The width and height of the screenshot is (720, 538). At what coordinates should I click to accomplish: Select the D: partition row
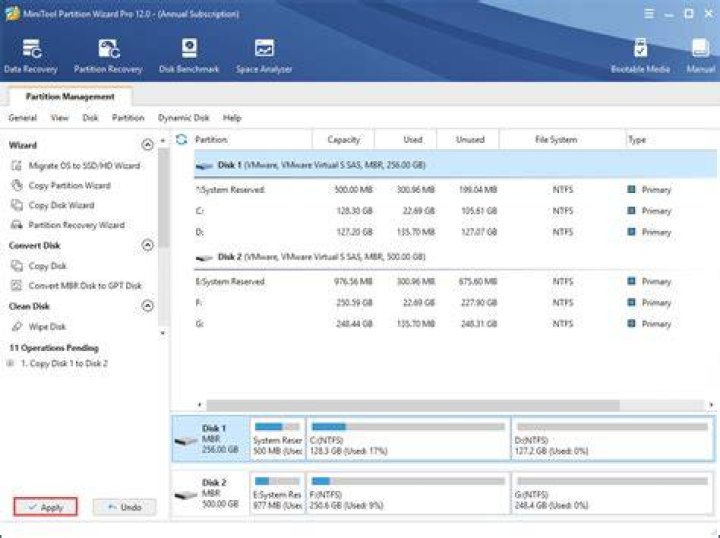pos(455,232)
